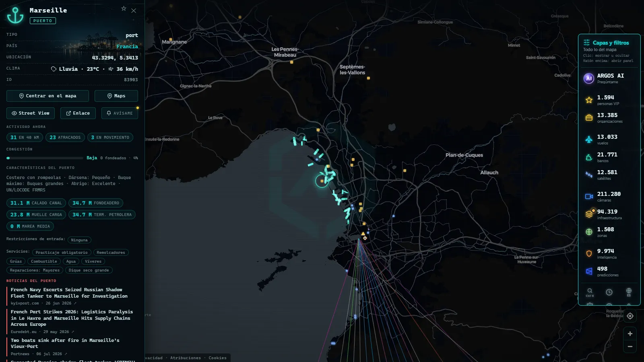Enable the Avísame alert bell

(x=120, y=113)
